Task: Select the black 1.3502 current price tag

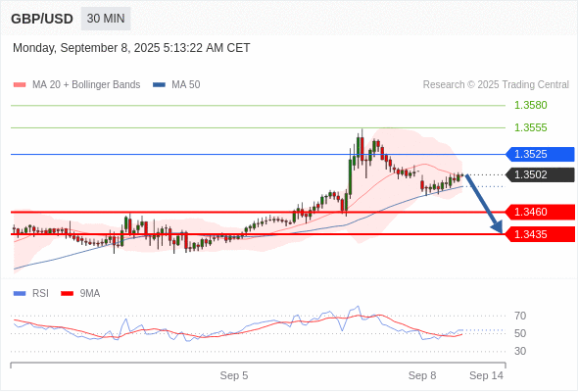Action: tap(541, 174)
